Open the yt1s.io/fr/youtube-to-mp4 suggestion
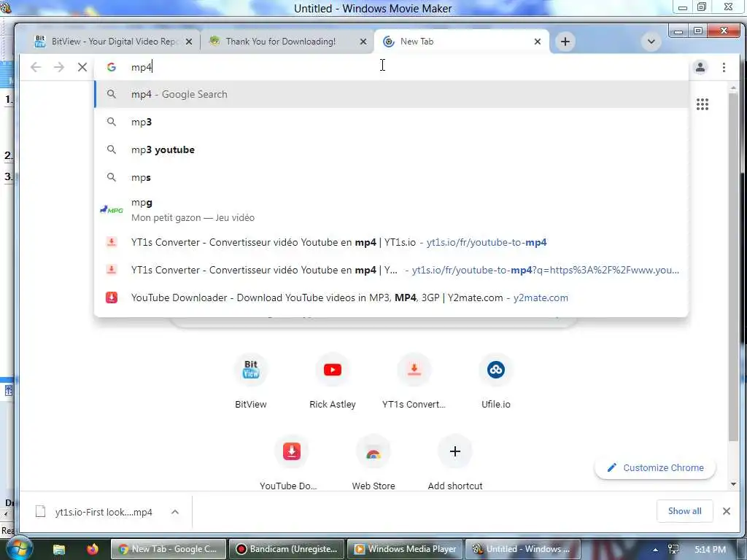Image resolution: width=747 pixels, height=560 pixels. 391,242
